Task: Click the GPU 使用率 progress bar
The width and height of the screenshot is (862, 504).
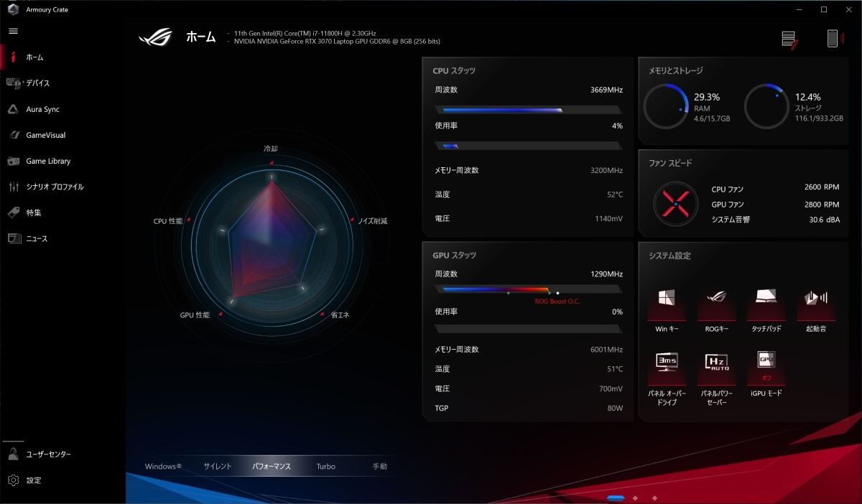Action: point(527,329)
